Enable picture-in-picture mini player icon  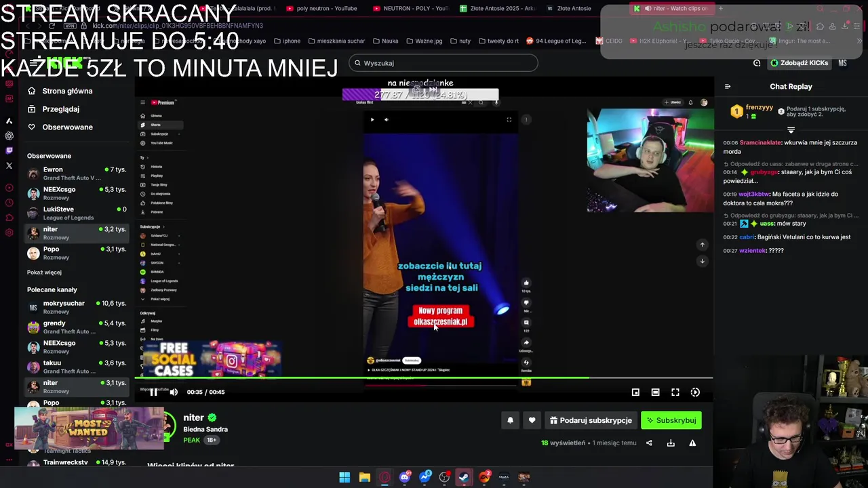(635, 392)
